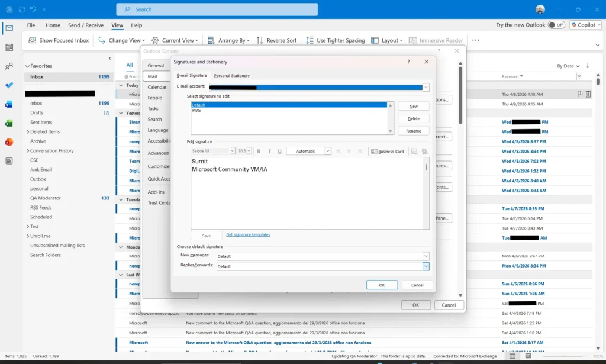Align signature text right
This screenshot has width=606, height=364.
(359, 152)
